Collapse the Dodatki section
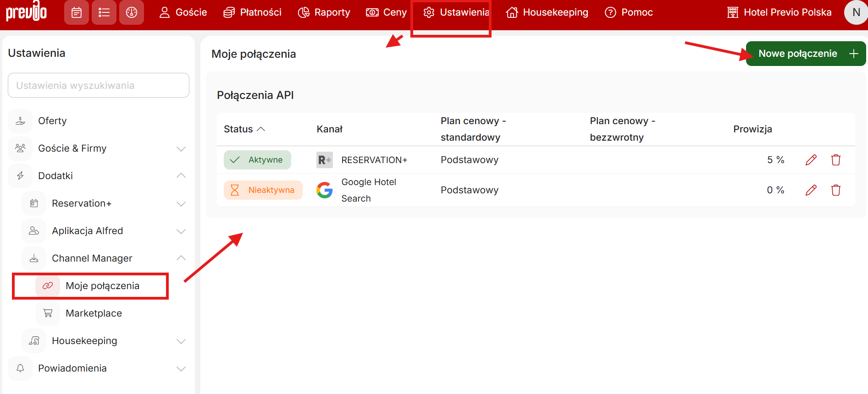868x394 pixels. pyautogui.click(x=181, y=176)
